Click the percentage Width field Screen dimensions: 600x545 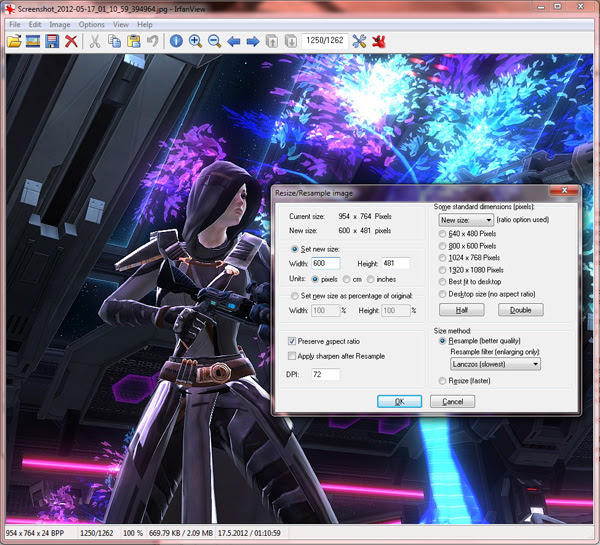coord(326,310)
